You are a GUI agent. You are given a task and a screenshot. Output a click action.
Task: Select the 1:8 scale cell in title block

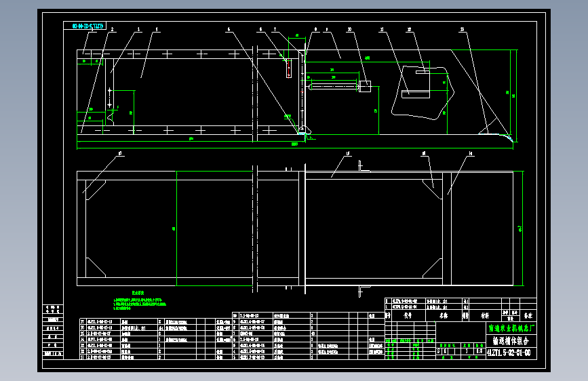(x=479, y=351)
